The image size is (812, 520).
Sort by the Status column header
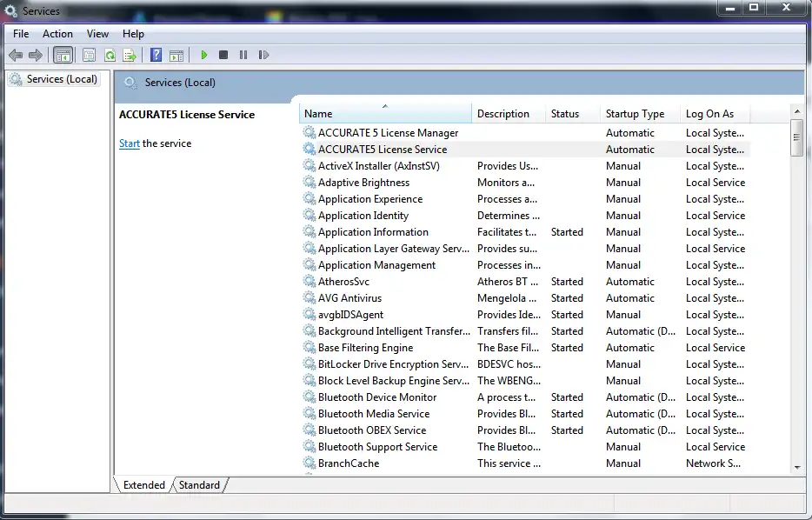coord(572,113)
